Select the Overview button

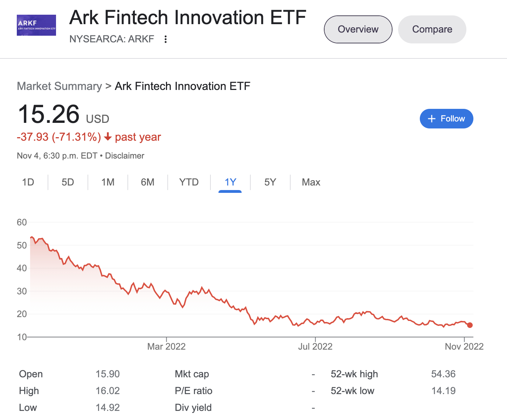coord(358,29)
